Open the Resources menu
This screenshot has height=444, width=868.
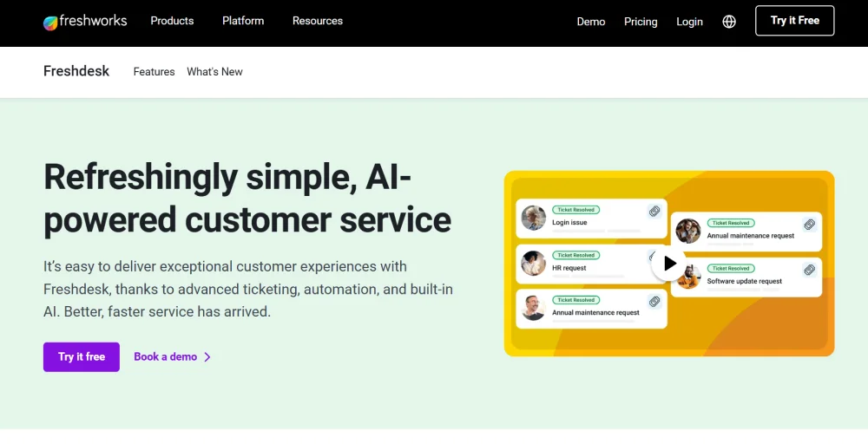318,21
